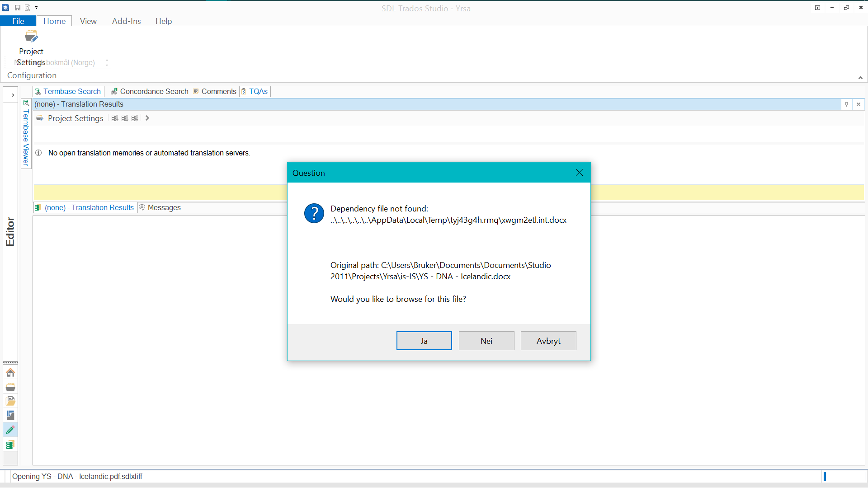
Task: Close the Translation Results pane
Action: [859, 104]
